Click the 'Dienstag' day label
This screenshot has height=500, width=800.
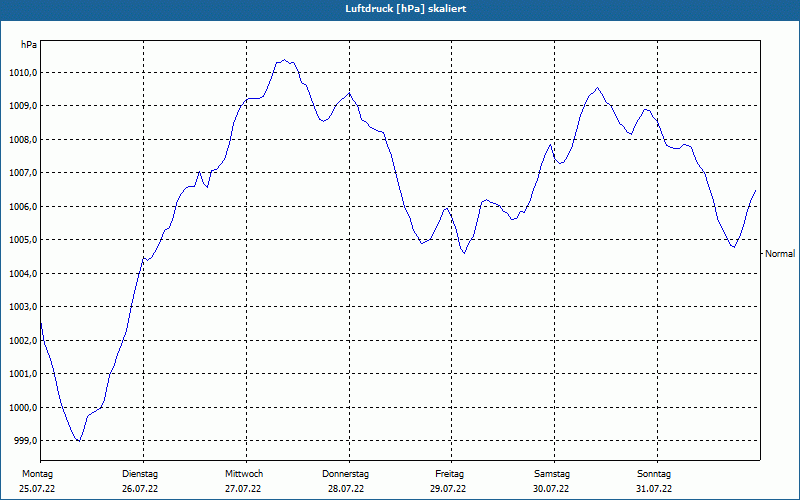tap(140, 474)
